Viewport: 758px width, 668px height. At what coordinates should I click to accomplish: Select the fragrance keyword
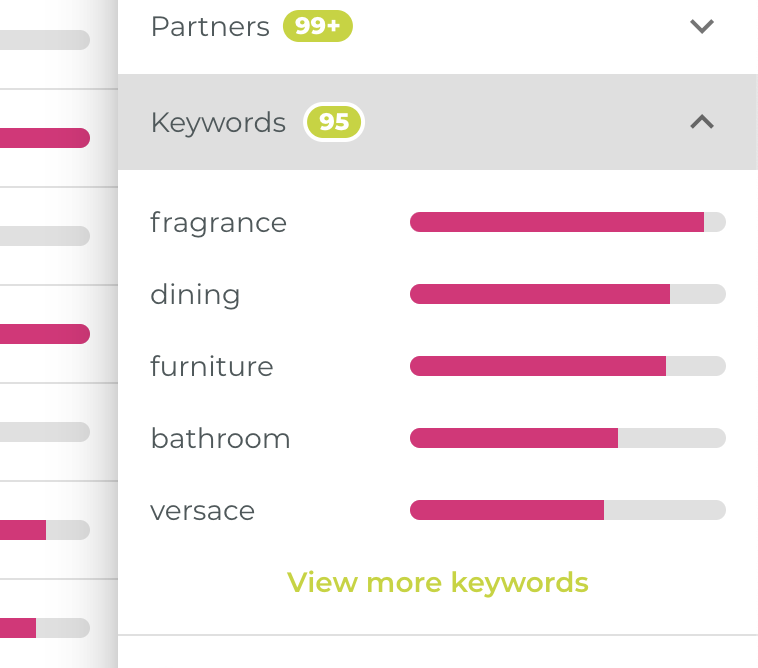[x=218, y=222]
